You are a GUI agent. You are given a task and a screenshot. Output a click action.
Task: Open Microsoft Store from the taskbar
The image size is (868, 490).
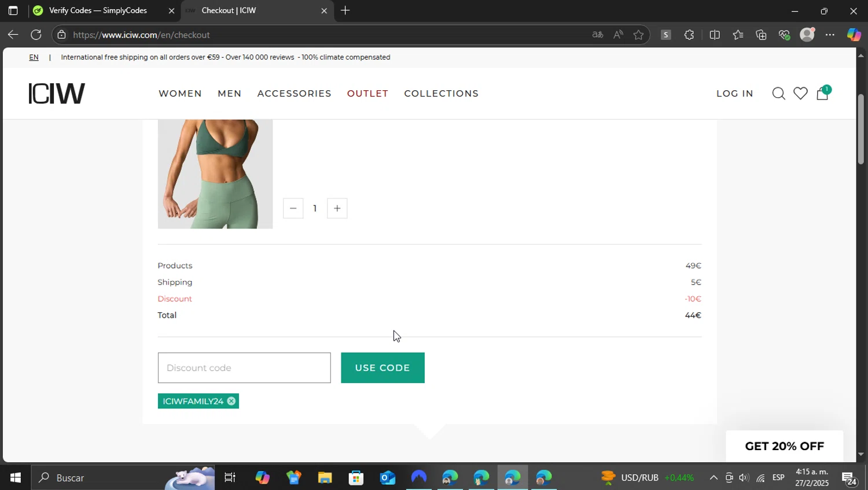coord(356,477)
